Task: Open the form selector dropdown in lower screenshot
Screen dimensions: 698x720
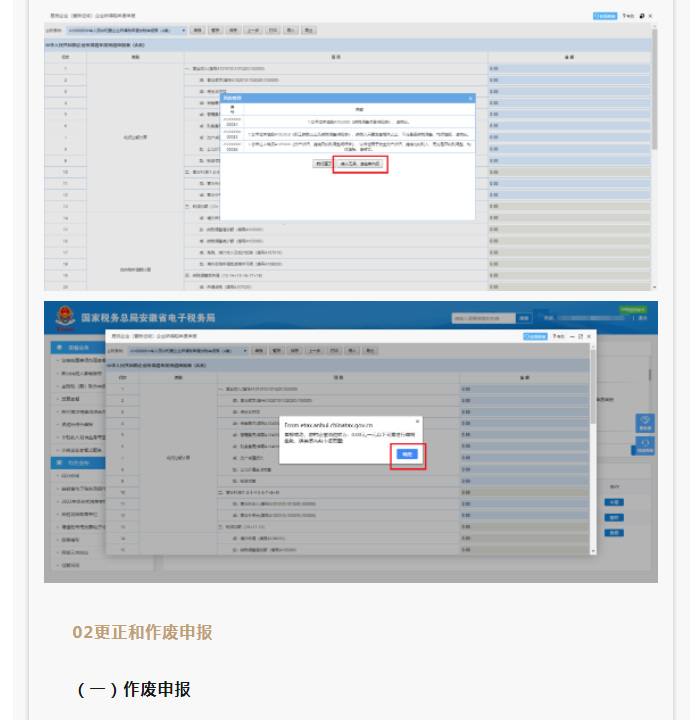Action: 188,351
